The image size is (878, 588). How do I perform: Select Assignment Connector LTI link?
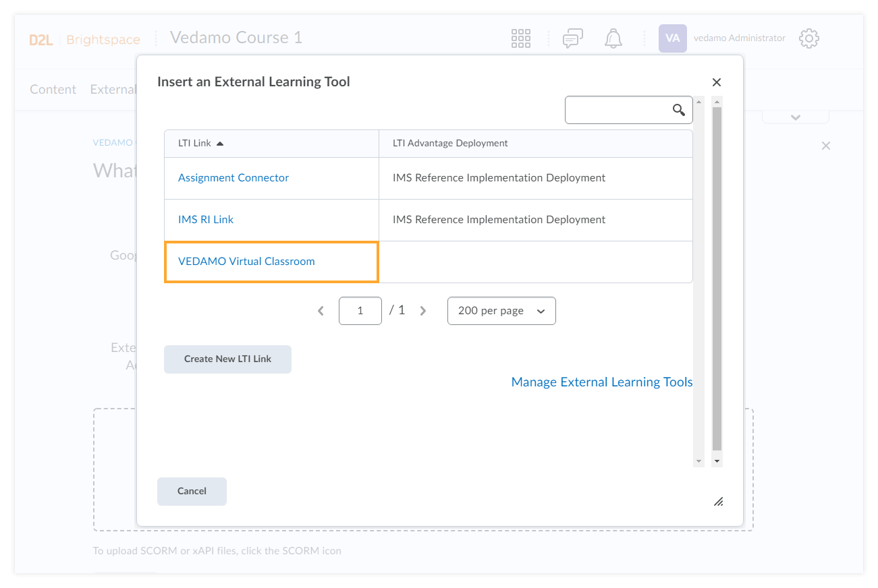[x=234, y=178]
